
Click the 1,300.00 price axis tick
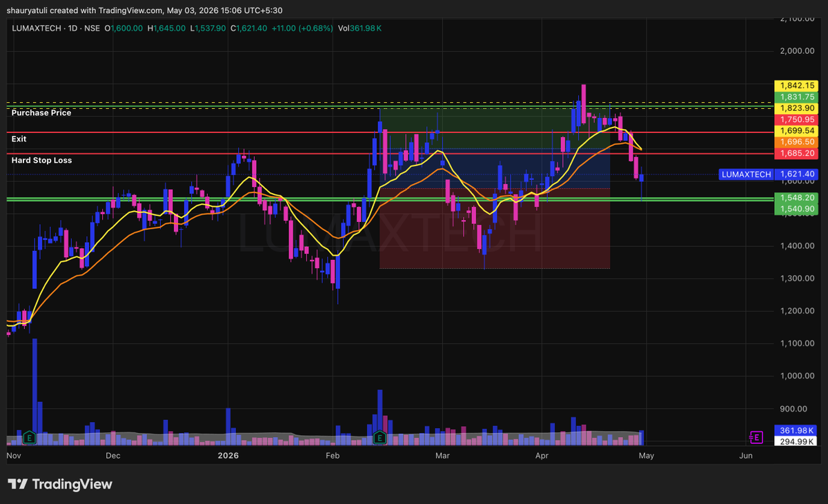pos(798,279)
